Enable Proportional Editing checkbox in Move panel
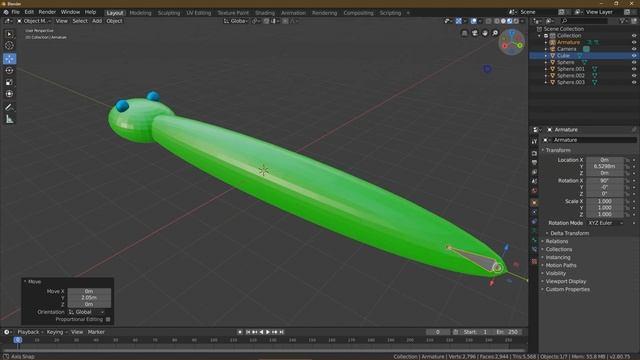 tap(108, 319)
